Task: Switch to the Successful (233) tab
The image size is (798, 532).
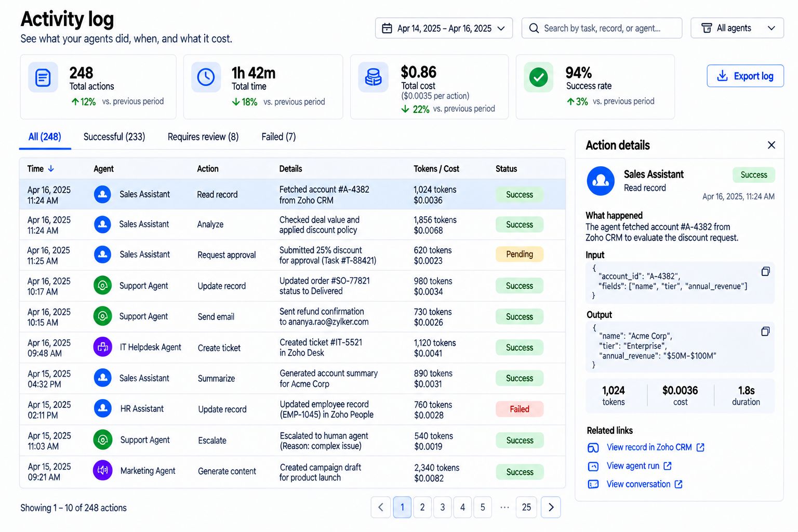Action: click(114, 137)
